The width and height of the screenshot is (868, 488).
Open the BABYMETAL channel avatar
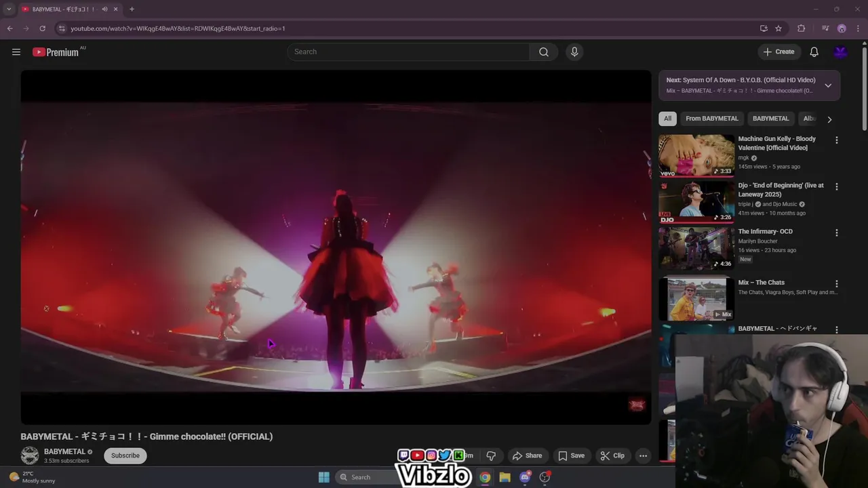(30, 455)
